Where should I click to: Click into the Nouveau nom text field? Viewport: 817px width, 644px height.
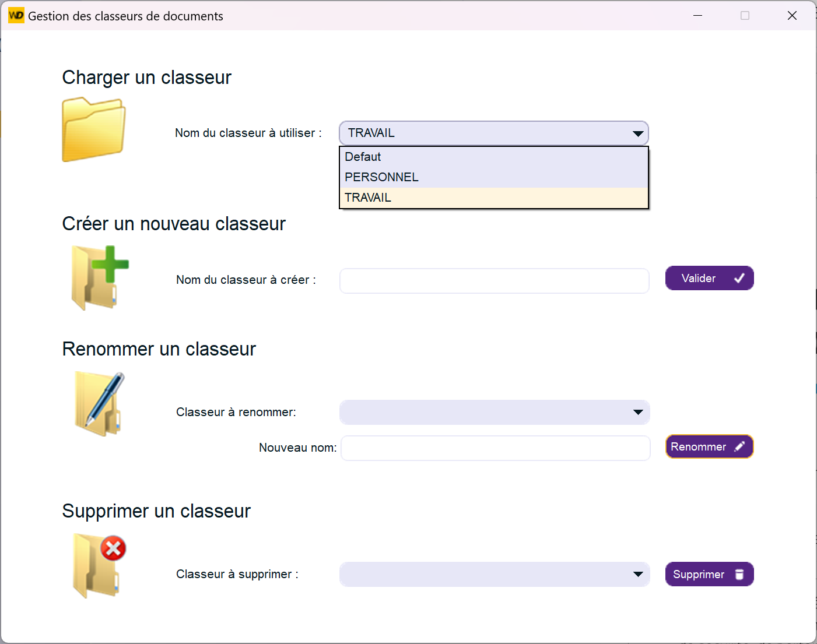tap(495, 448)
